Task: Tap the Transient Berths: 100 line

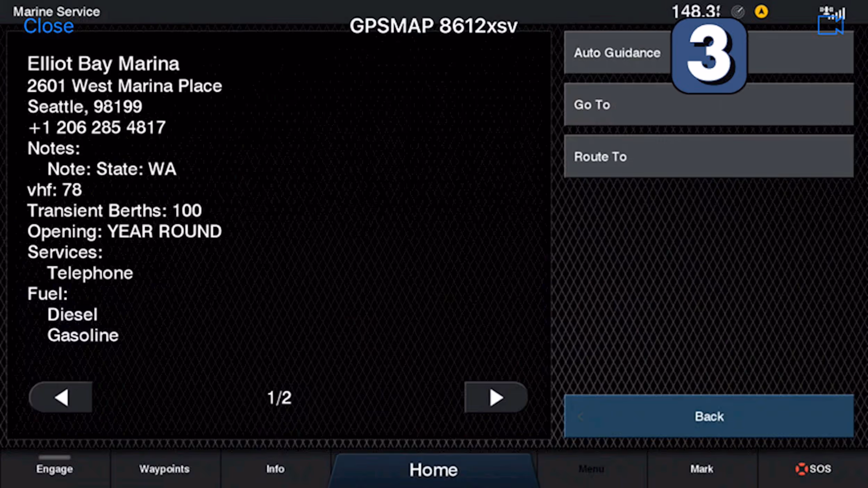Action: pos(115,211)
